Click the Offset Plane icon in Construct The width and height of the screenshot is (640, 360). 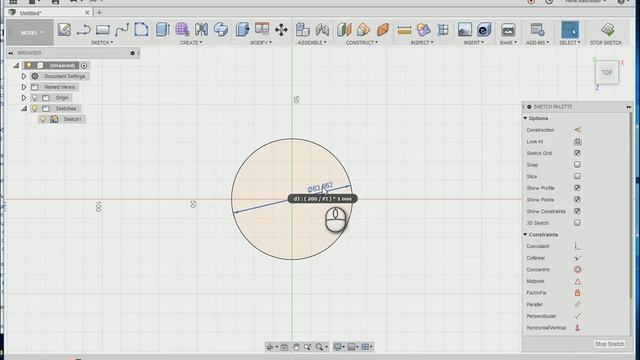coord(344,30)
